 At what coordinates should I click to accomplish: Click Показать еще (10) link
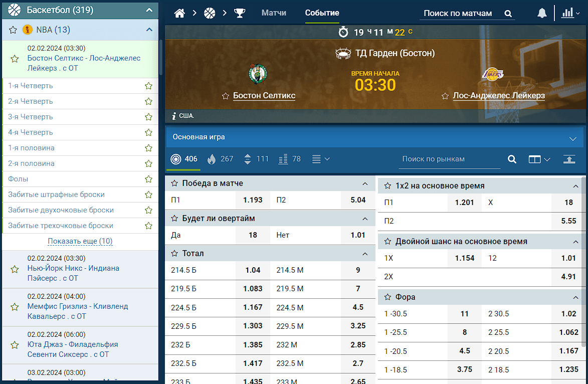click(x=80, y=241)
